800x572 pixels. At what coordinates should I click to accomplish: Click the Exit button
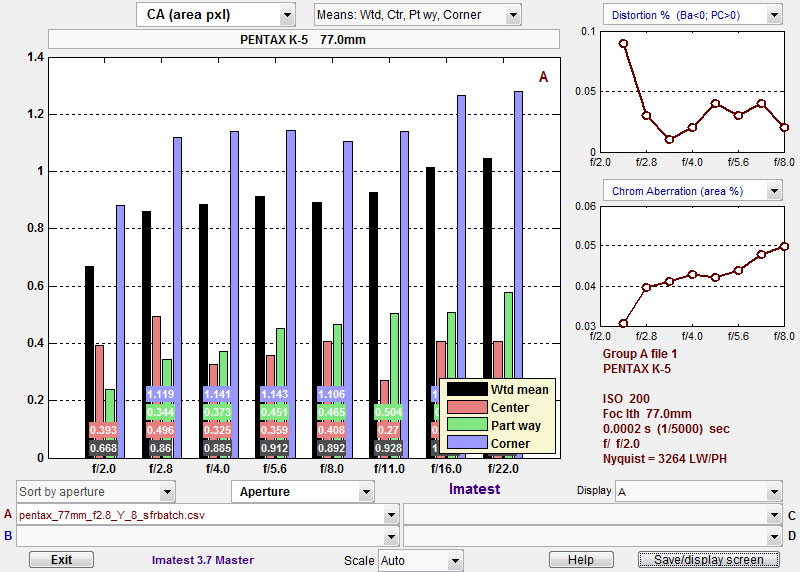pos(61,560)
